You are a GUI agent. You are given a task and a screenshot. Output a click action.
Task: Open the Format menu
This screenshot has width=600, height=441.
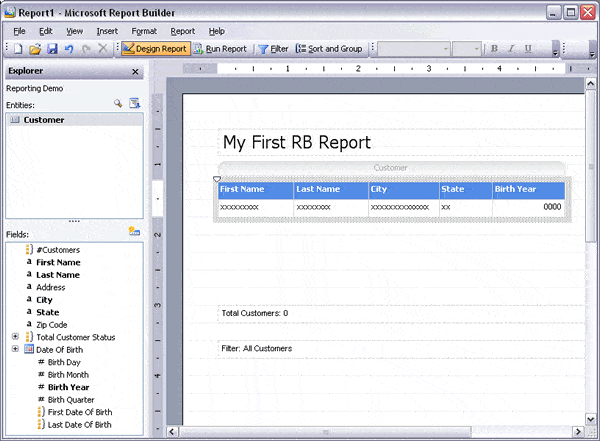pyautogui.click(x=144, y=31)
